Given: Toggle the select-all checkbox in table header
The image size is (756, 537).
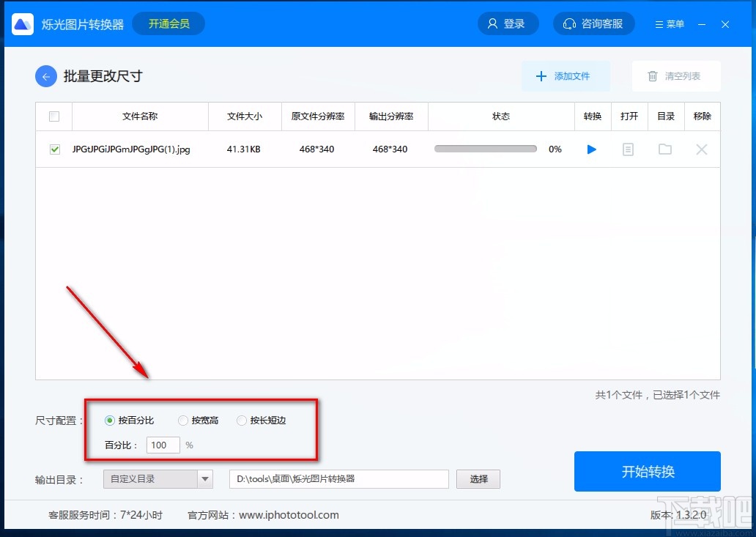Looking at the screenshot, I should [53, 116].
